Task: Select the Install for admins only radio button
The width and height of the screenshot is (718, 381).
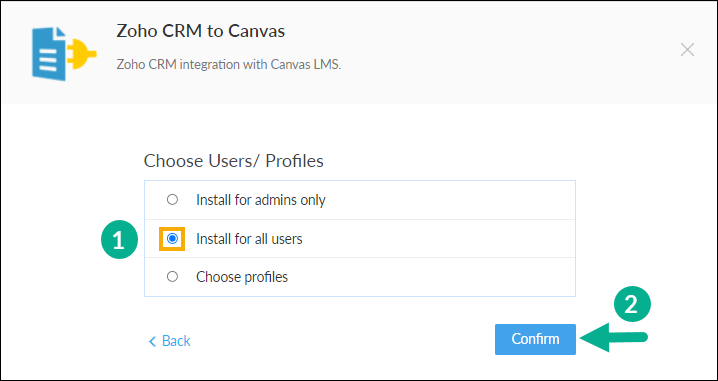Action: pos(172,200)
